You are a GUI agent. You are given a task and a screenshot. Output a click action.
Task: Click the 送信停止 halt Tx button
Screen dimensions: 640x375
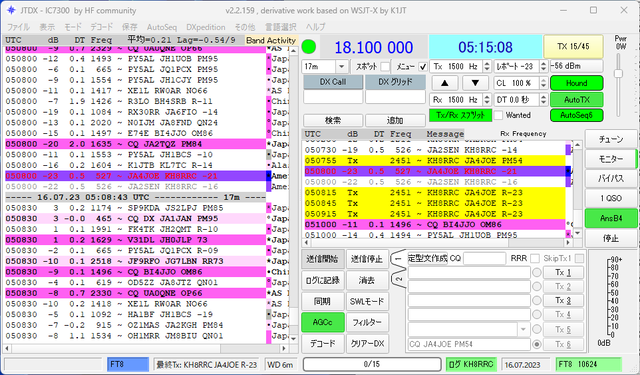[x=367, y=259]
